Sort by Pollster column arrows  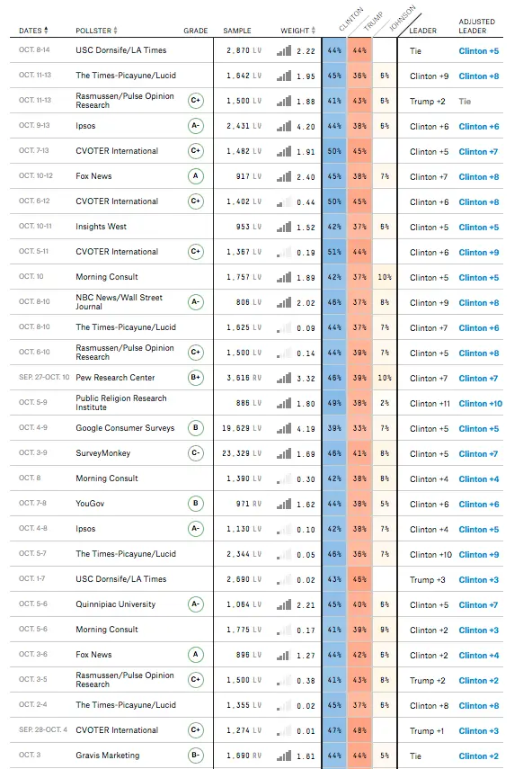click(116, 31)
